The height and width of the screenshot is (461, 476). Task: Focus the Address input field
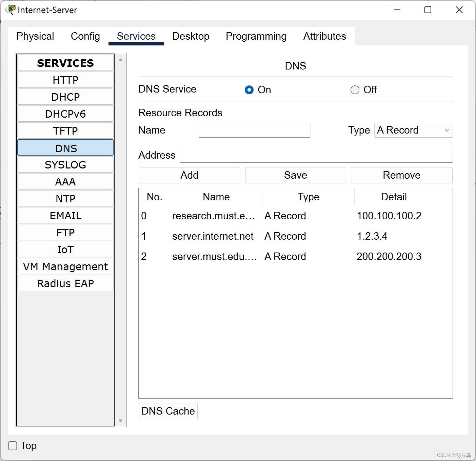coord(316,155)
